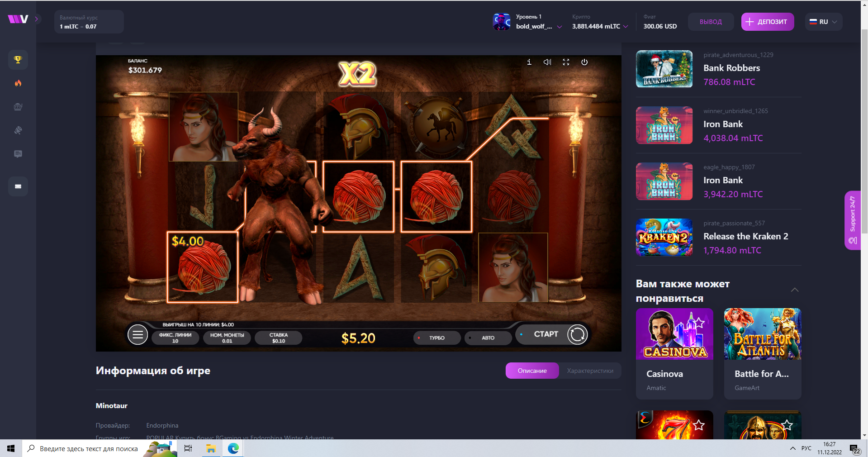This screenshot has height=457, width=868.
Task: Toggle the Авто spin switch
Action: (x=488, y=338)
